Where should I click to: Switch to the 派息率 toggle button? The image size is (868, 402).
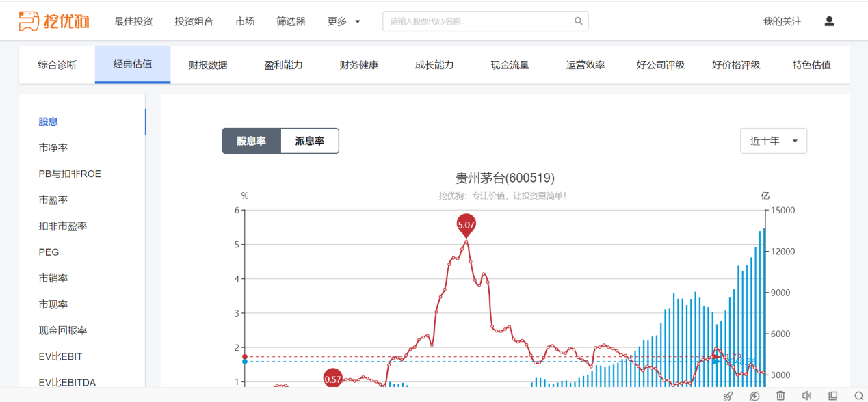point(310,141)
